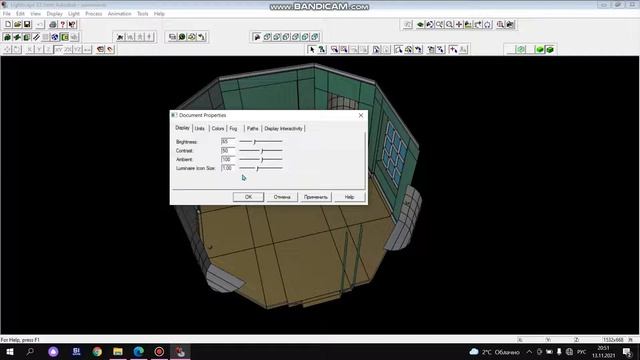This screenshot has height=360, width=640.
Task: Click the red question mark Help icon
Action: tap(62, 24)
